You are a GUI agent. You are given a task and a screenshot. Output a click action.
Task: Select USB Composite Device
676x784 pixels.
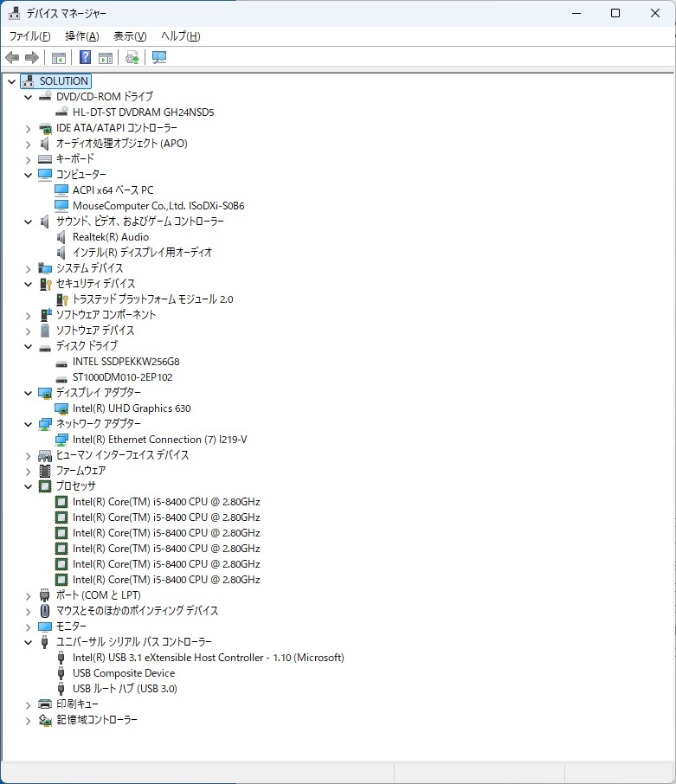pos(124,673)
